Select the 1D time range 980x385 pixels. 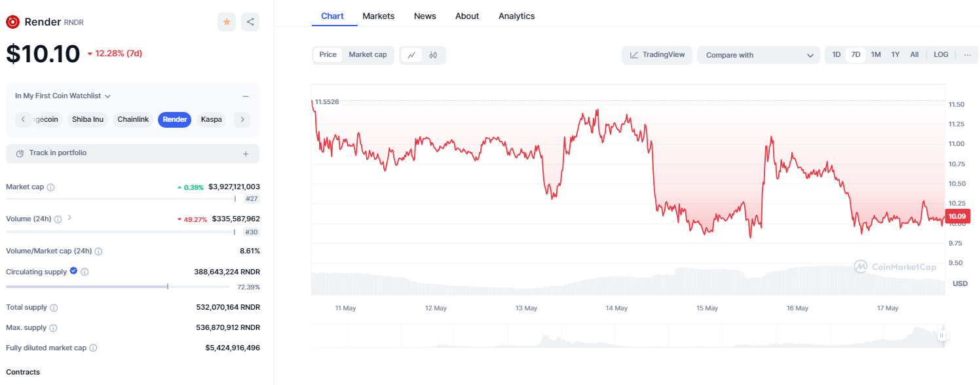coord(837,55)
